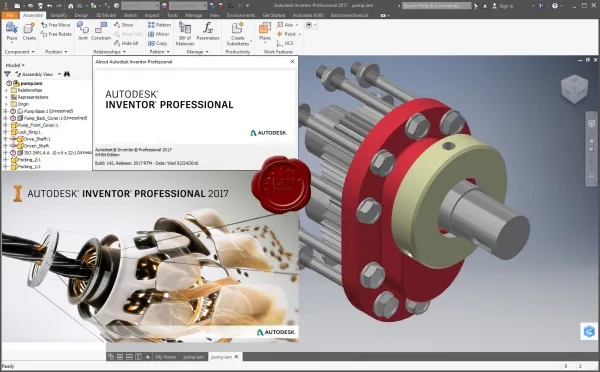This screenshot has height=372, width=600.
Task: Switch to the 3D Model tab
Action: pyautogui.click(x=106, y=15)
